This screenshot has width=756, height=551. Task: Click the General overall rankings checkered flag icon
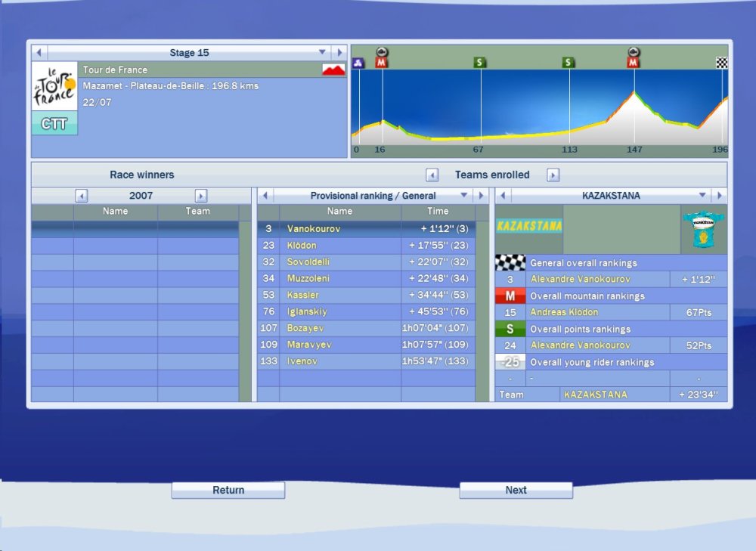pos(510,263)
